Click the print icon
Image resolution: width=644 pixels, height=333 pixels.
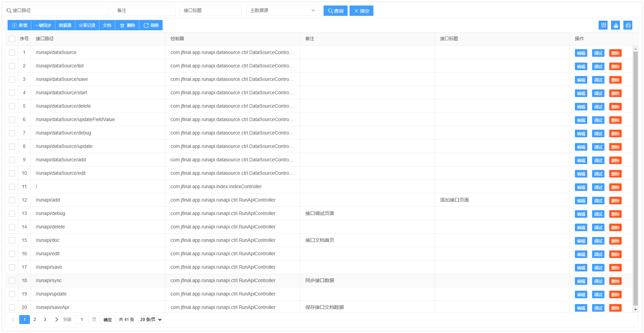point(628,25)
